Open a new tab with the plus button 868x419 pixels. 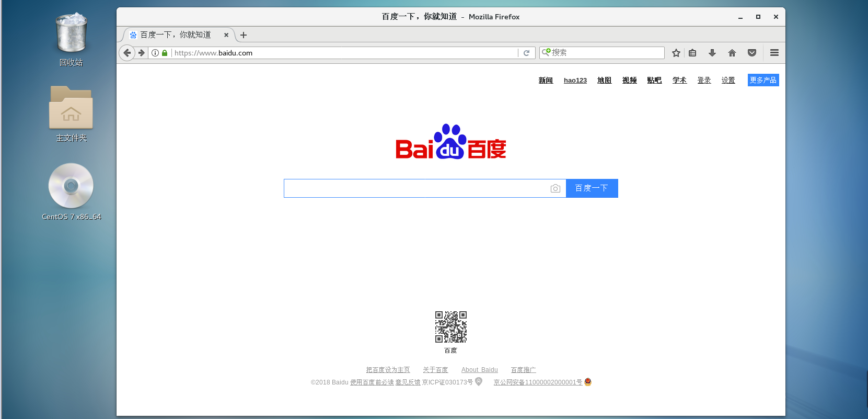244,35
